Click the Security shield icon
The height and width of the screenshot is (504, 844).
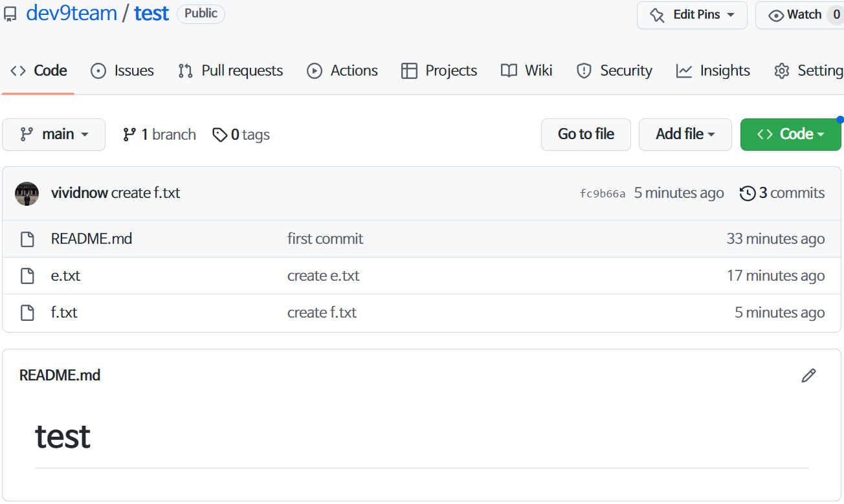[x=584, y=71]
